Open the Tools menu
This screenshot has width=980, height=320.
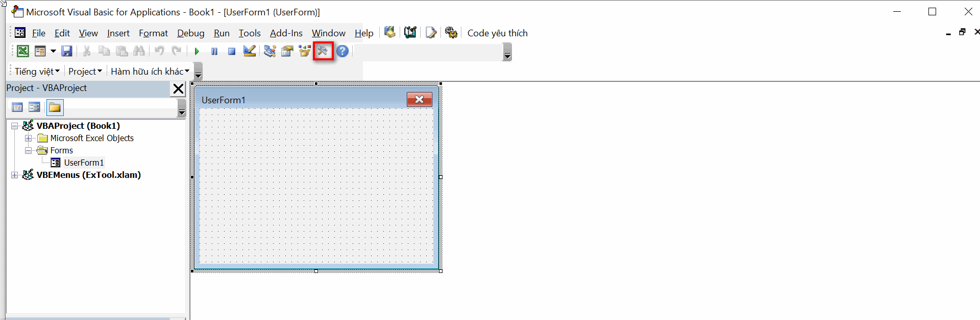coord(250,33)
